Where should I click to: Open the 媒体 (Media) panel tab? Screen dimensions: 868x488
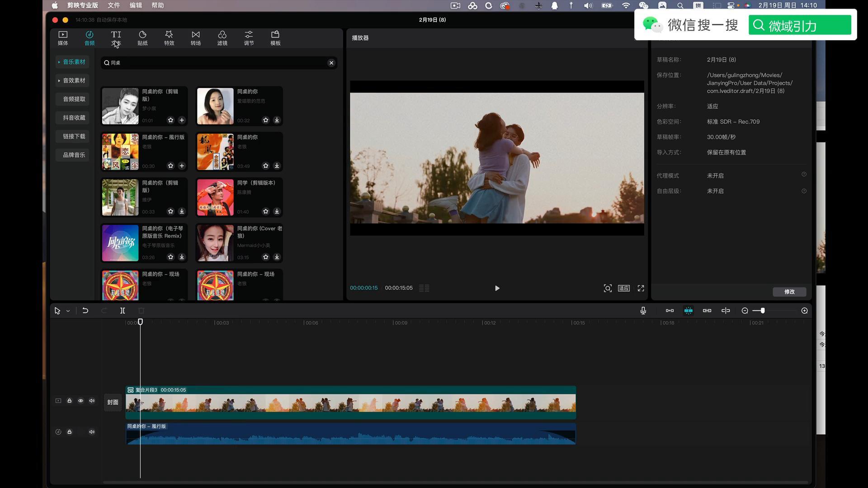(x=63, y=38)
